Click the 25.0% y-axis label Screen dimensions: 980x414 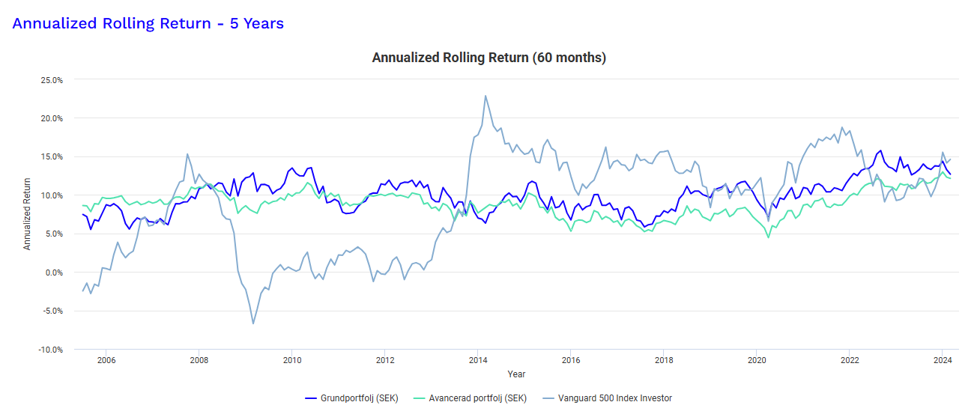click(52, 79)
